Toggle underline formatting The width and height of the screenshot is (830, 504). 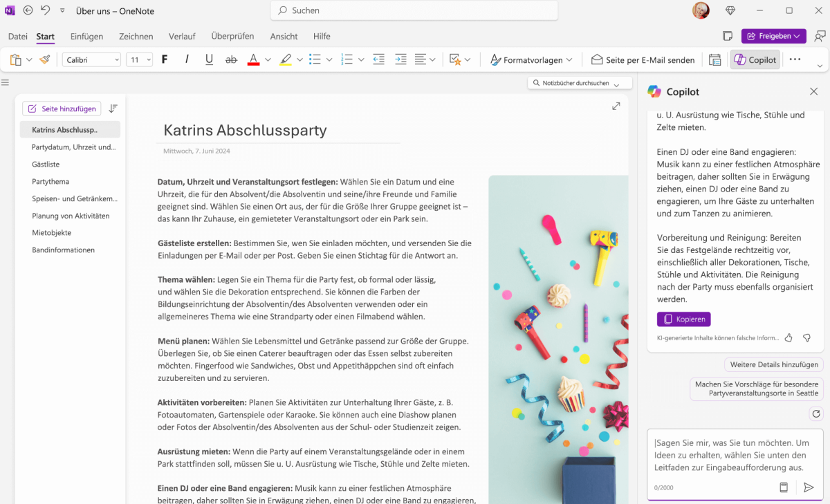pos(209,59)
